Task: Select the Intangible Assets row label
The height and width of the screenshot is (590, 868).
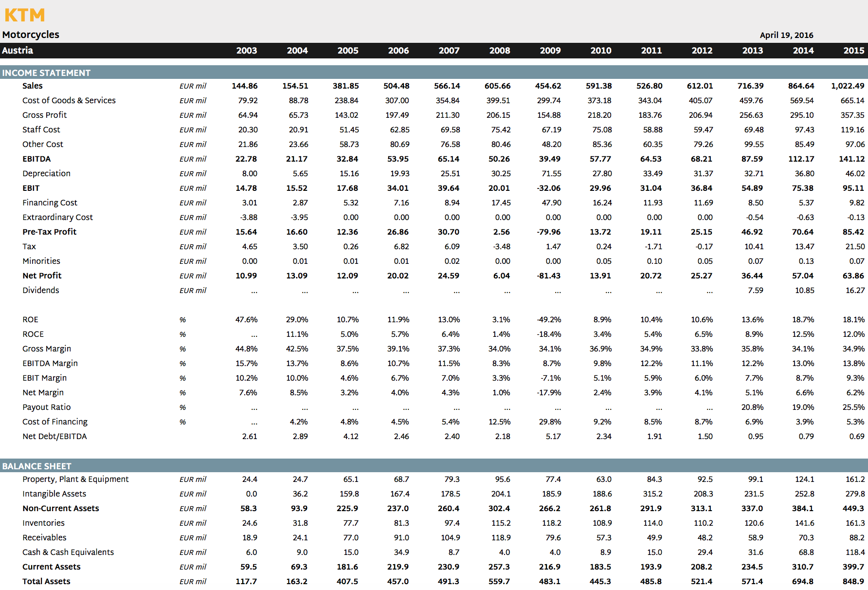Action: click(54, 494)
